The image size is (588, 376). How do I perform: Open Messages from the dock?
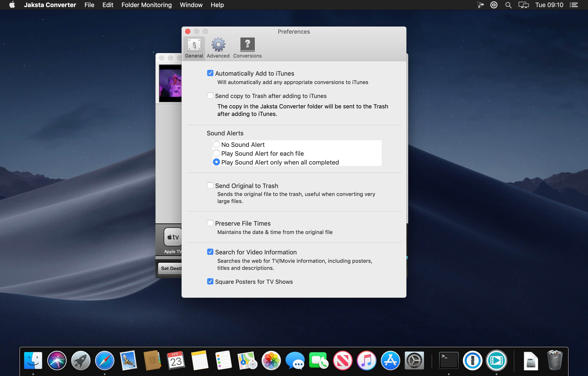295,360
